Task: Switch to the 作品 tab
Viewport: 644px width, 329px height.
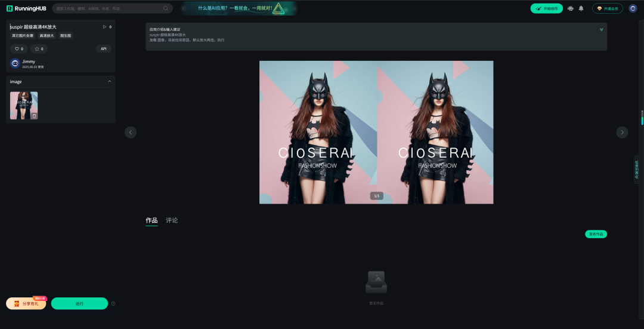Action: [x=151, y=220]
